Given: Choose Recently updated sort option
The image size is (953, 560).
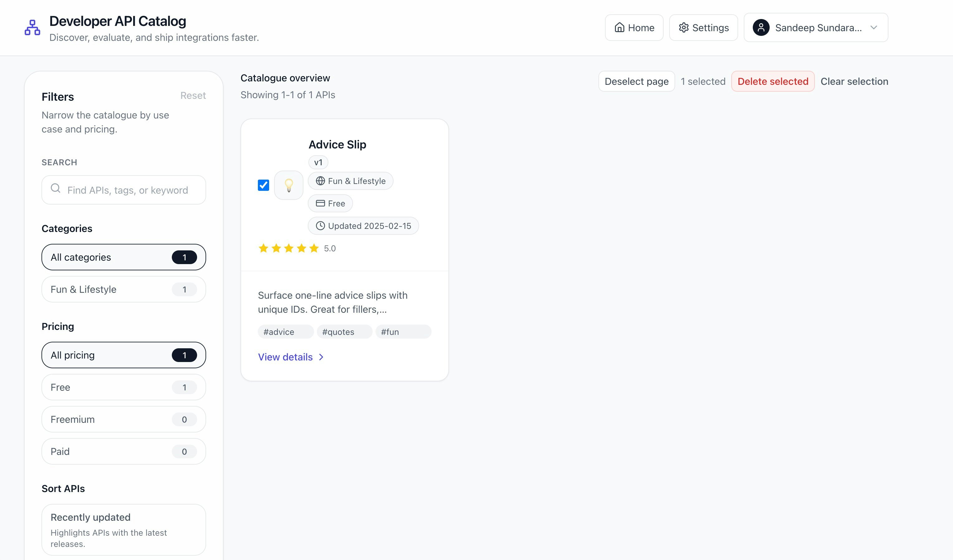Looking at the screenshot, I should [124, 529].
